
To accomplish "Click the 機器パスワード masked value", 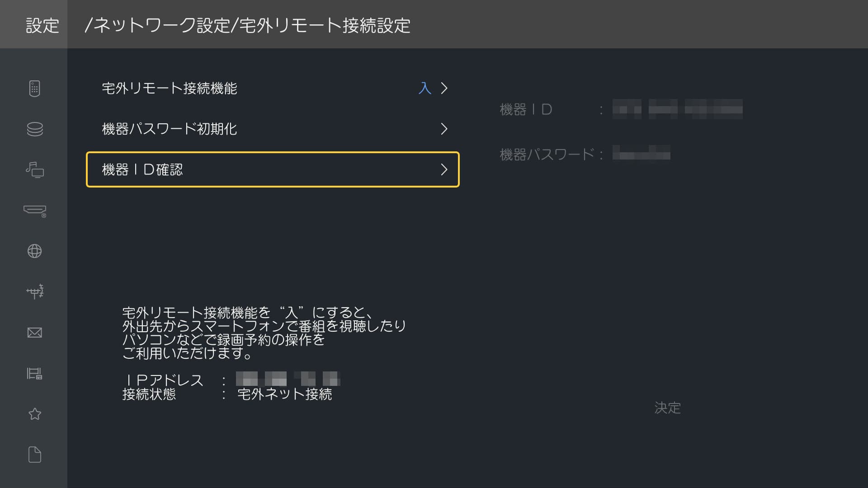I will 641,154.
